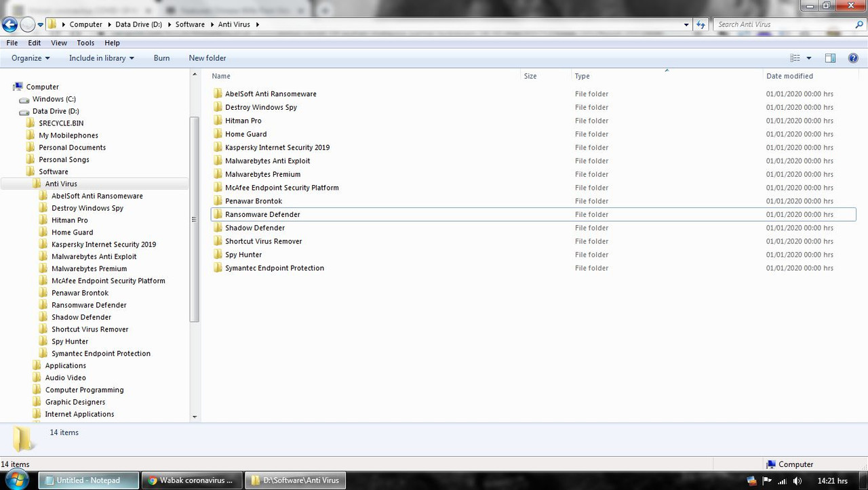Open Include in library dropdown

pyautogui.click(x=102, y=58)
